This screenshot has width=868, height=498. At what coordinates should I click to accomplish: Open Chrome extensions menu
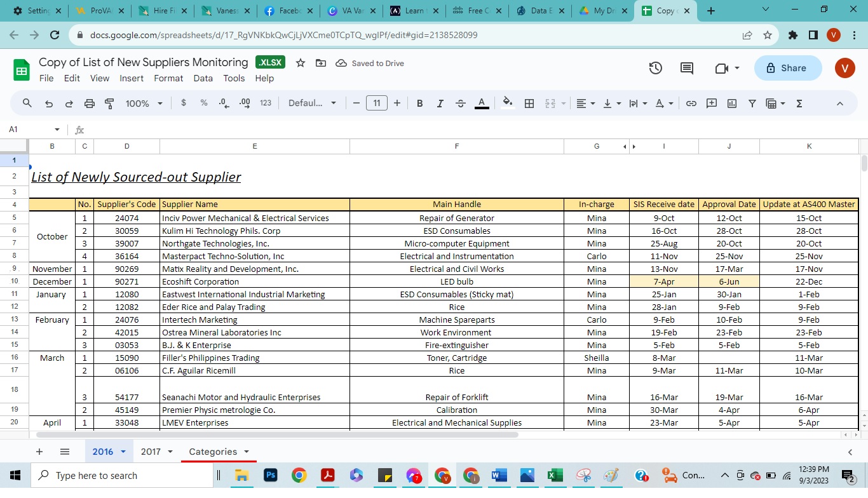[793, 35]
